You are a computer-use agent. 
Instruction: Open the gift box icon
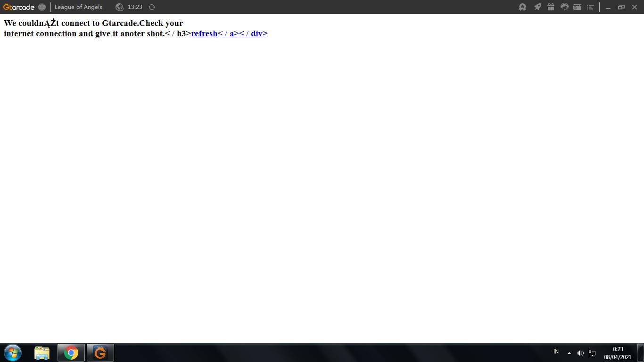551,7
